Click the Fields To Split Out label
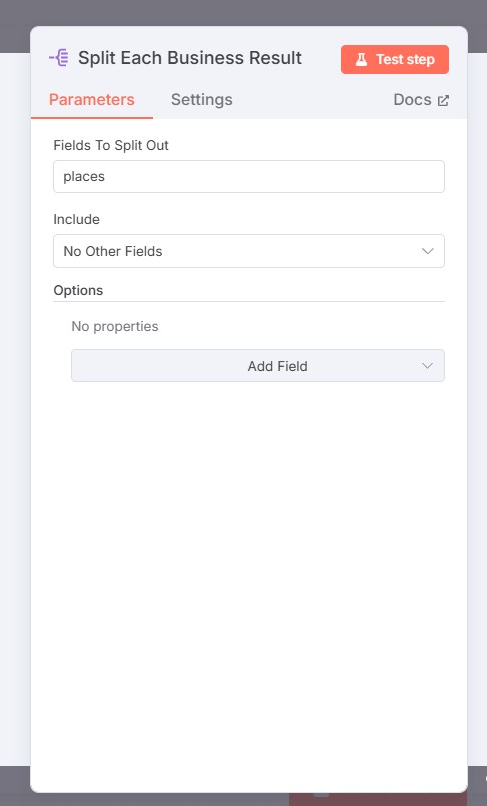 pyautogui.click(x=111, y=145)
